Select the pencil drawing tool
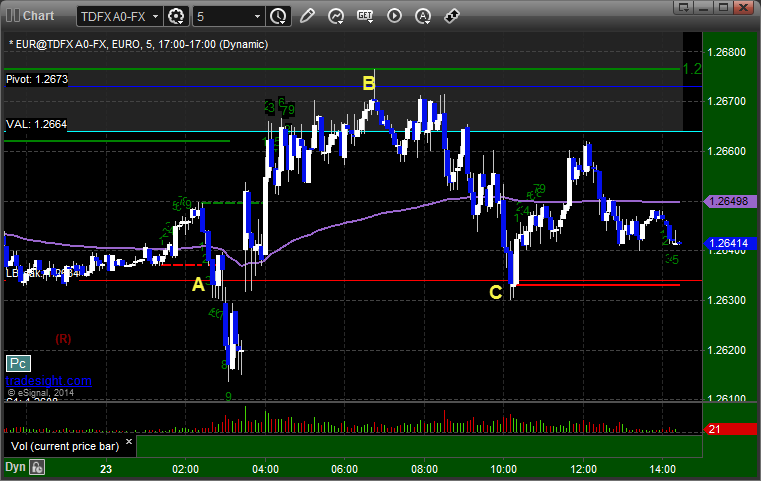Image resolution: width=761 pixels, height=481 pixels. (307, 16)
